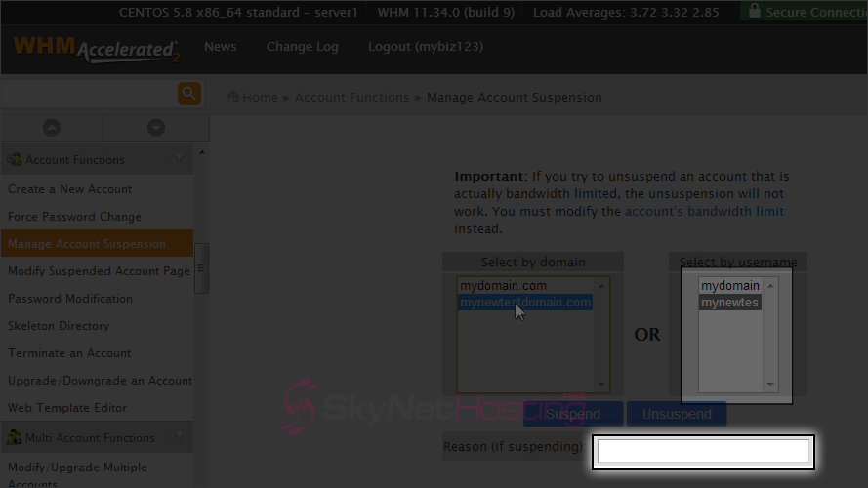868x488 pixels.
Task: Click the Account Functions group icon
Action: (14, 160)
